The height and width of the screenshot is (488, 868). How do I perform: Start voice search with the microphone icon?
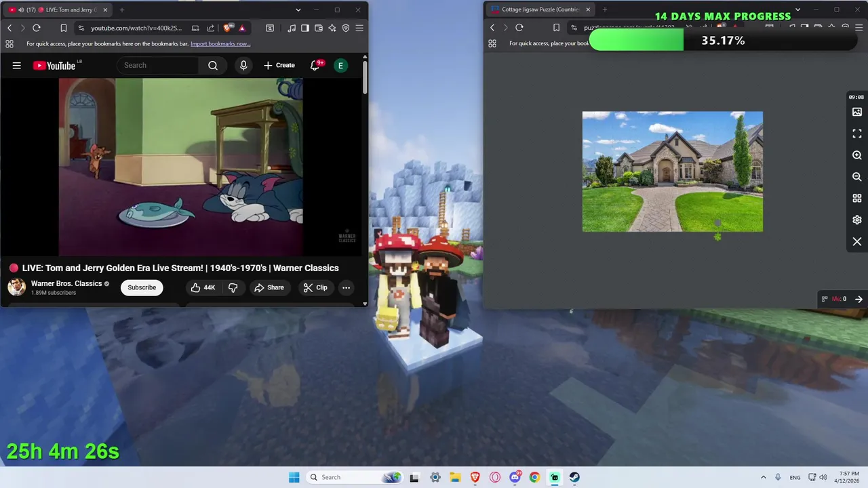click(243, 66)
